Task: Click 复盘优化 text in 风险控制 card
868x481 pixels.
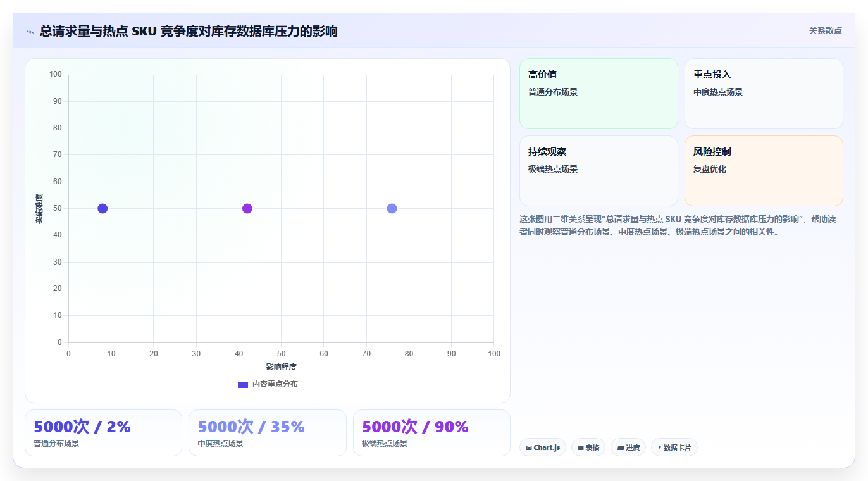Action: click(x=710, y=169)
